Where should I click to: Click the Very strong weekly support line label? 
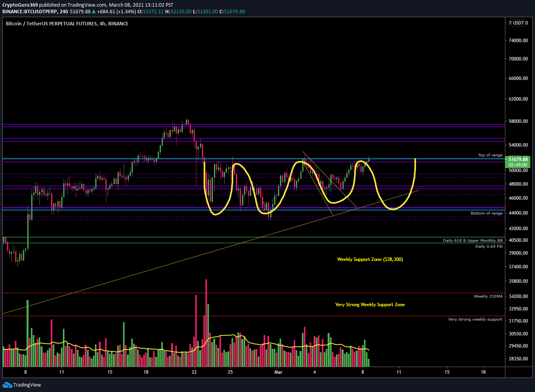coord(475,319)
